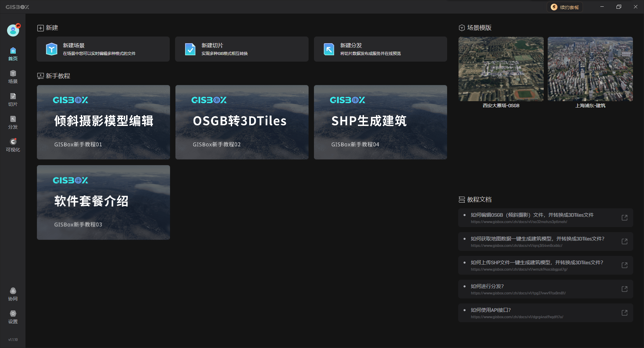Screen dimensions: 644x348
Task: Create new distribution via 新建分发 card
Action: [x=380, y=49]
